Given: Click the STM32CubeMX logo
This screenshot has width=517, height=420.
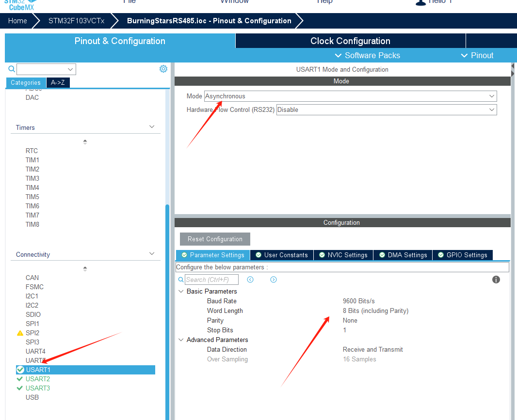Looking at the screenshot, I should pos(20,5).
